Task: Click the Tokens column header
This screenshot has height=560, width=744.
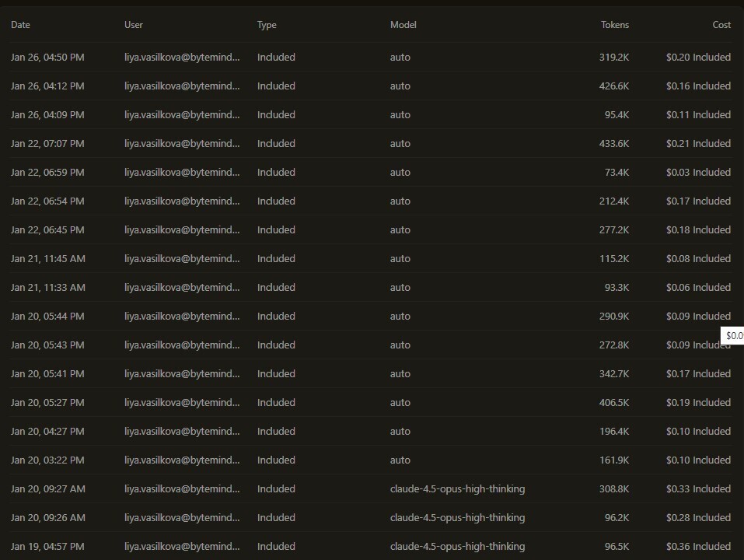Action: pyautogui.click(x=615, y=25)
